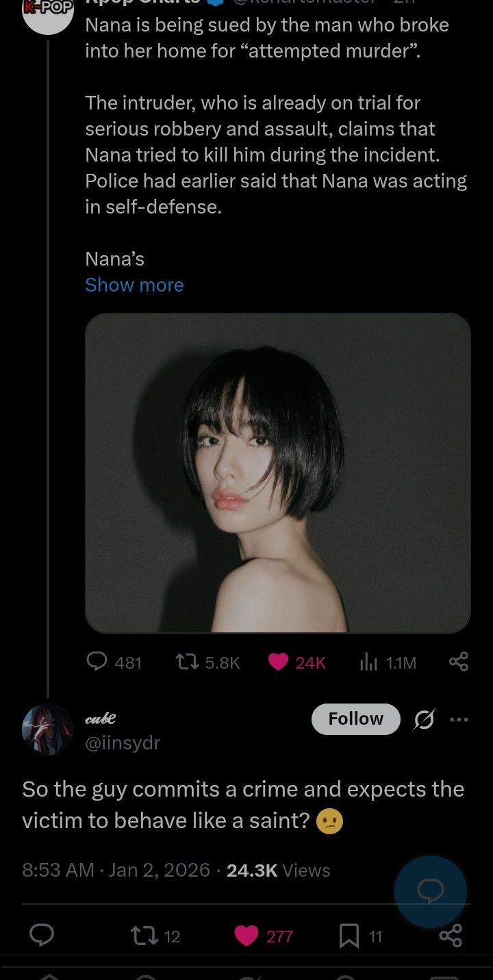Share the Kpop Charts post
This screenshot has width=493, height=980.
pos(458,661)
